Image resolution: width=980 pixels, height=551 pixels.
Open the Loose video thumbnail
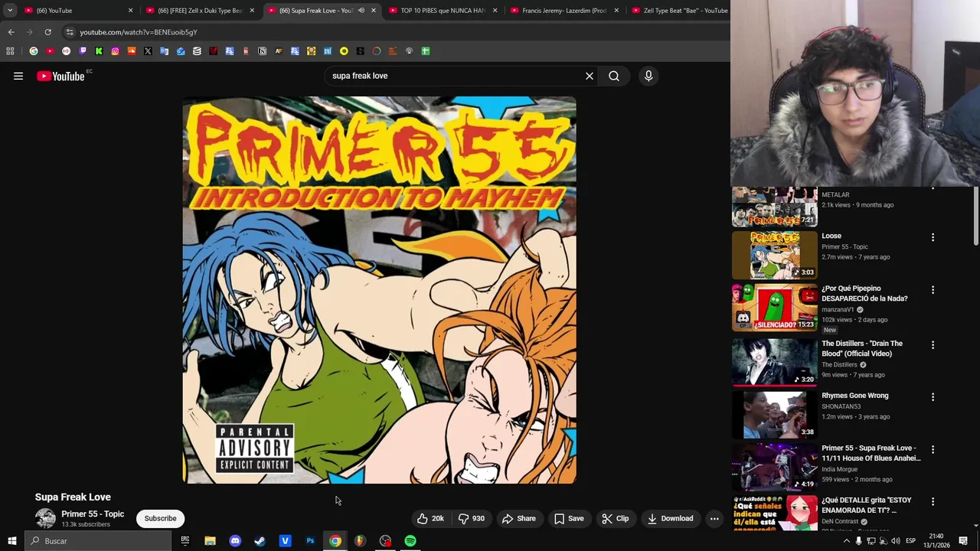tap(774, 255)
